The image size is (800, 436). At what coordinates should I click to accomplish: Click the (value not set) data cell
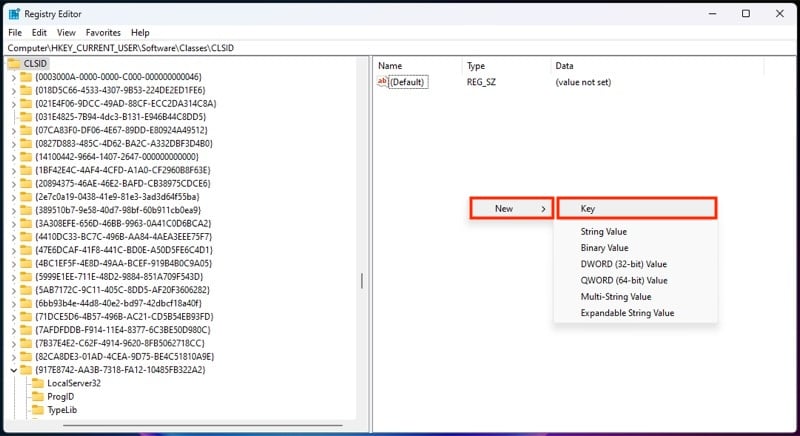point(583,82)
